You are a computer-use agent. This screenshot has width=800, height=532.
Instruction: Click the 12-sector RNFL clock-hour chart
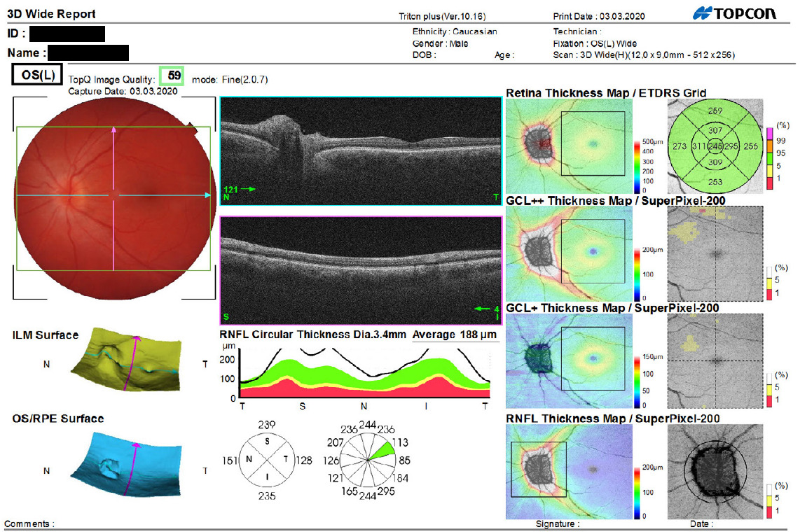click(368, 458)
